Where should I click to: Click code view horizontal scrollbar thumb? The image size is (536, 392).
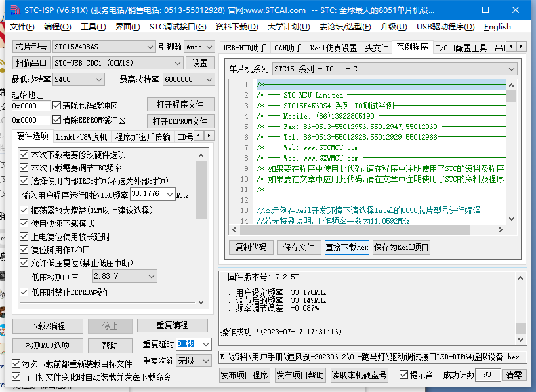click(x=354, y=230)
